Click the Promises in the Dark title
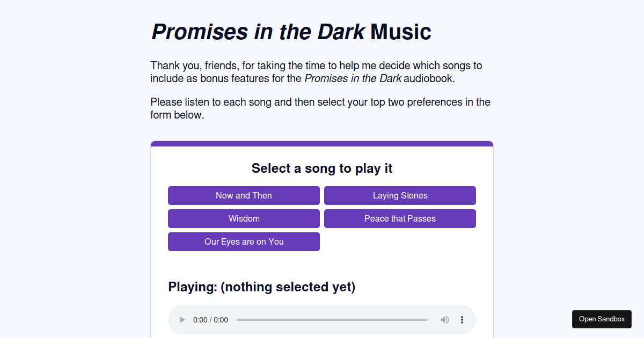644x338 pixels. [290, 32]
